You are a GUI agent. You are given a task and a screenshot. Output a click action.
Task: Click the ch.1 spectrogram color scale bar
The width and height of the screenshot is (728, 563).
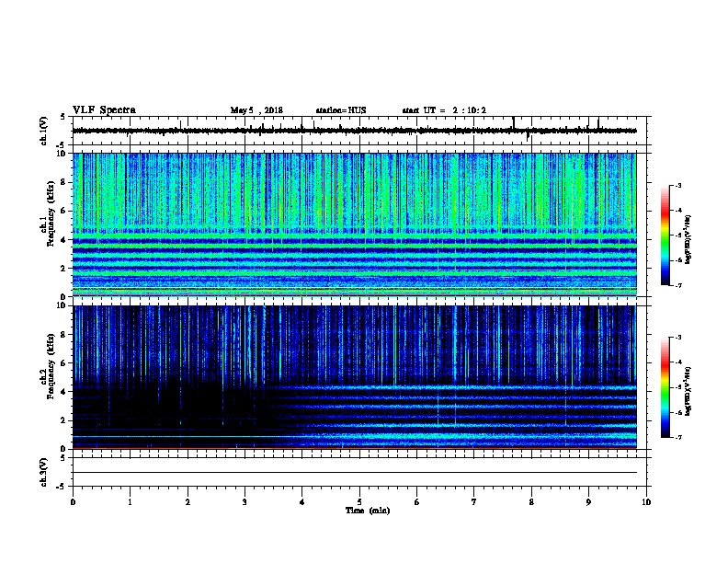point(665,236)
